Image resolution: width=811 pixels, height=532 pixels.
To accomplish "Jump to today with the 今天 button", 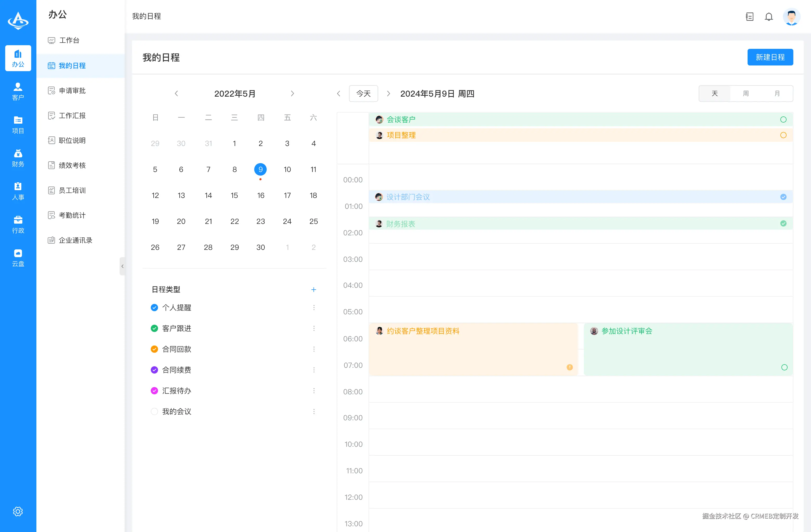I will click(363, 93).
